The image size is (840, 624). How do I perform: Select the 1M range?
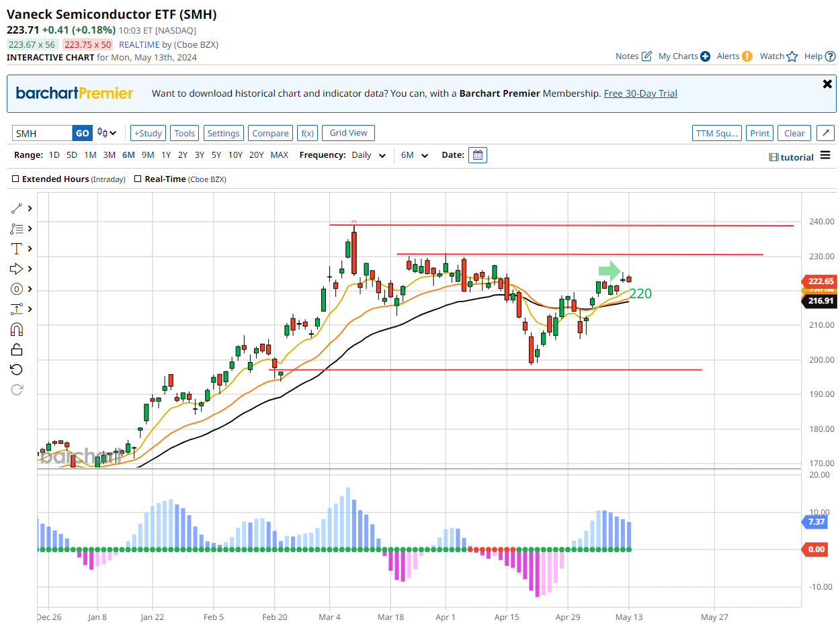coord(90,155)
